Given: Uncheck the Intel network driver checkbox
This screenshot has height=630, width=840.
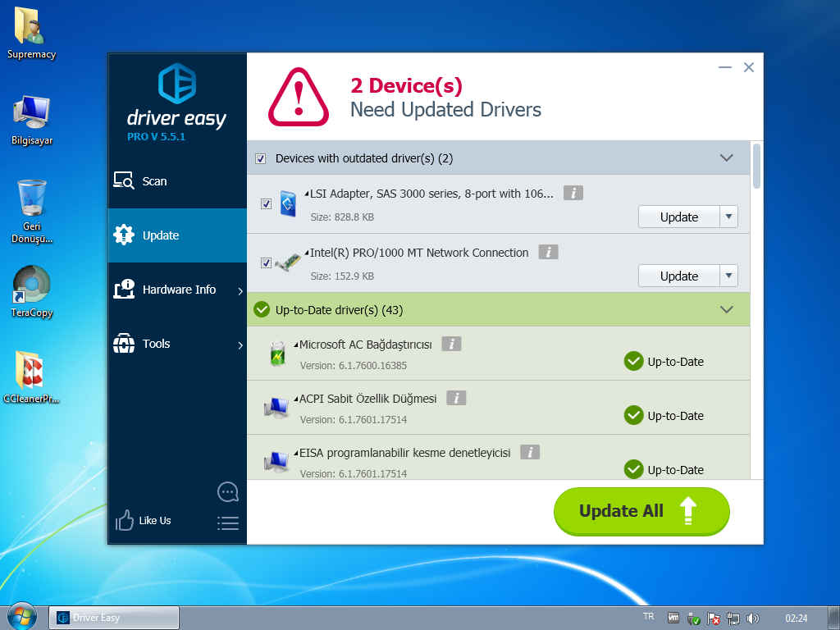Looking at the screenshot, I should (x=266, y=262).
